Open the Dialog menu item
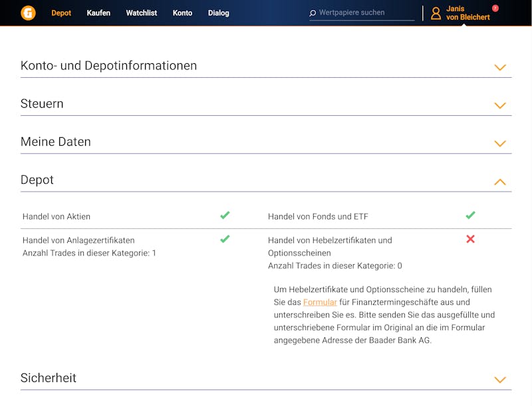 (x=219, y=13)
